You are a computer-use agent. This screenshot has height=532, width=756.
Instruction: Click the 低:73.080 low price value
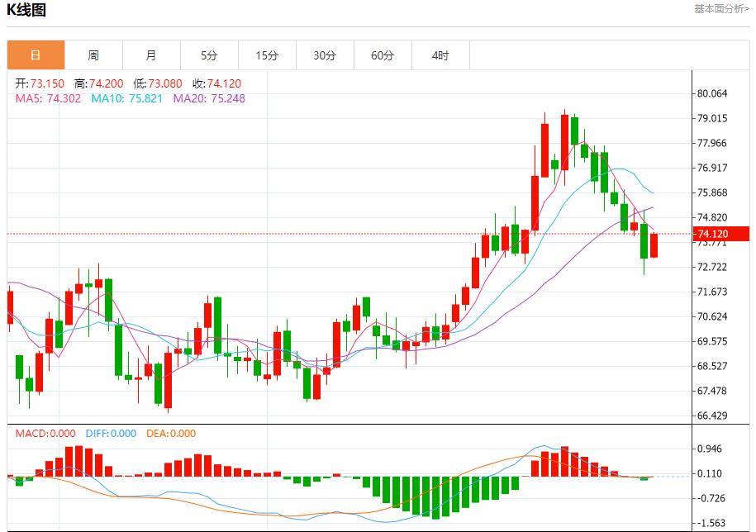pos(158,83)
